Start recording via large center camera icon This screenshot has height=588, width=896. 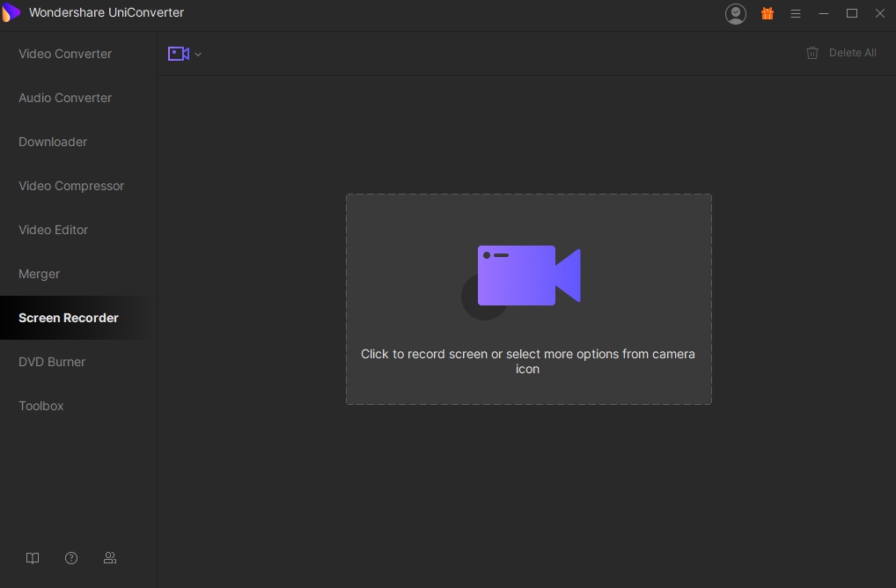tap(528, 276)
